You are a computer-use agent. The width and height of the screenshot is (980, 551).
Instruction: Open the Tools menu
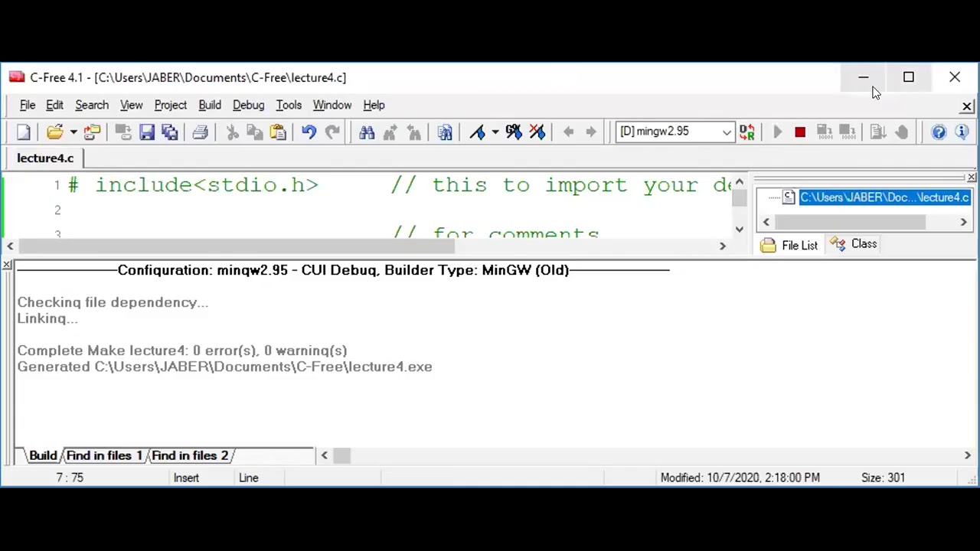coord(289,105)
